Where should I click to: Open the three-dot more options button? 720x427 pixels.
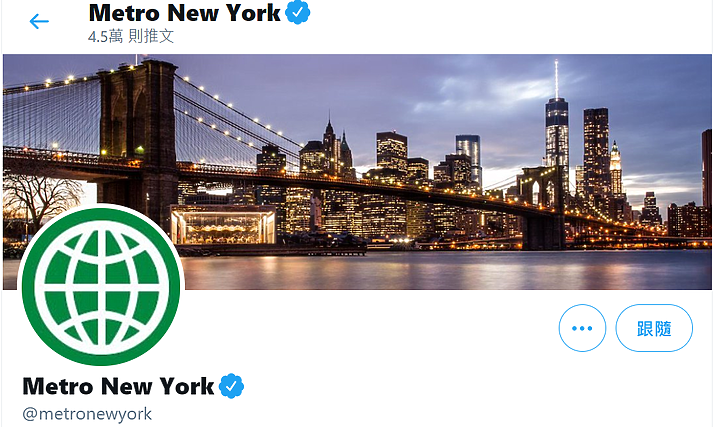pyautogui.click(x=582, y=328)
